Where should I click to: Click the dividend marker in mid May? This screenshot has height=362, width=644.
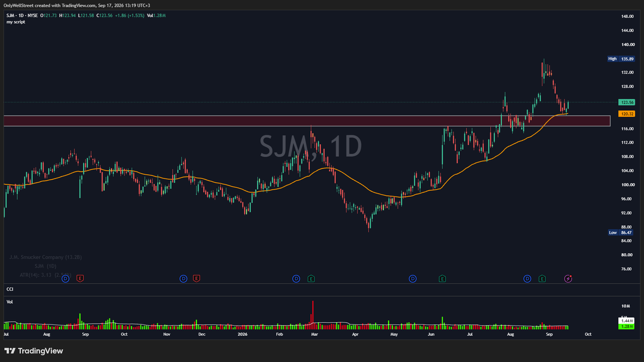413,278
